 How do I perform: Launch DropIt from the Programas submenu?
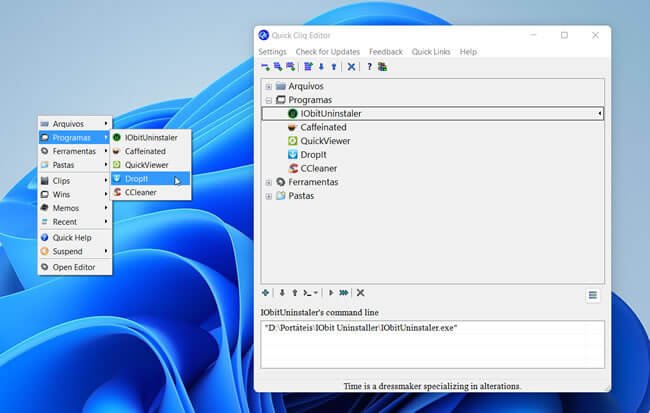[151, 179]
